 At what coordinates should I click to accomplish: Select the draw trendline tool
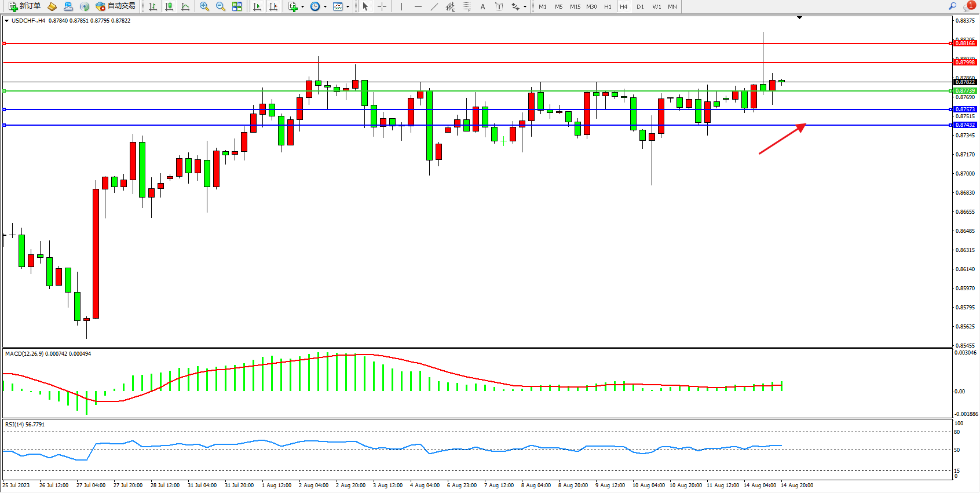point(434,7)
